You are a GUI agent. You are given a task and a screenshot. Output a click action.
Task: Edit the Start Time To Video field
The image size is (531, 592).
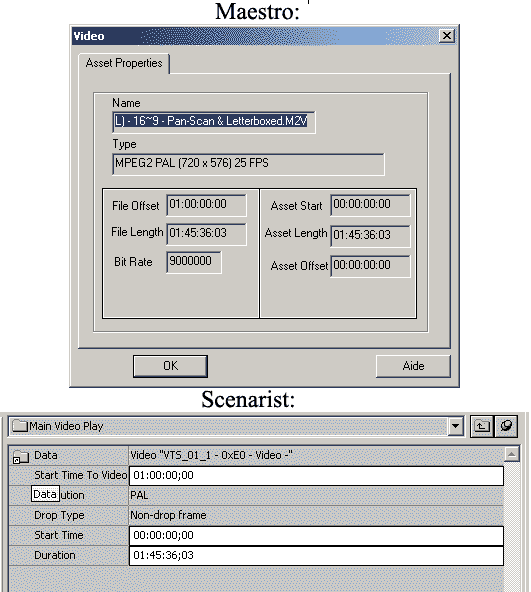tap(316, 475)
